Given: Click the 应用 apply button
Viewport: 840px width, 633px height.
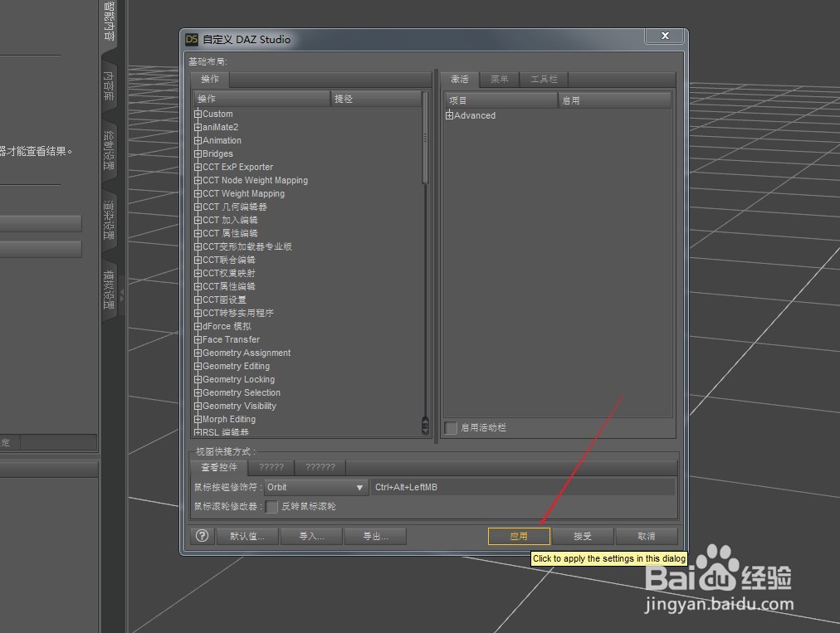Looking at the screenshot, I should (519, 536).
